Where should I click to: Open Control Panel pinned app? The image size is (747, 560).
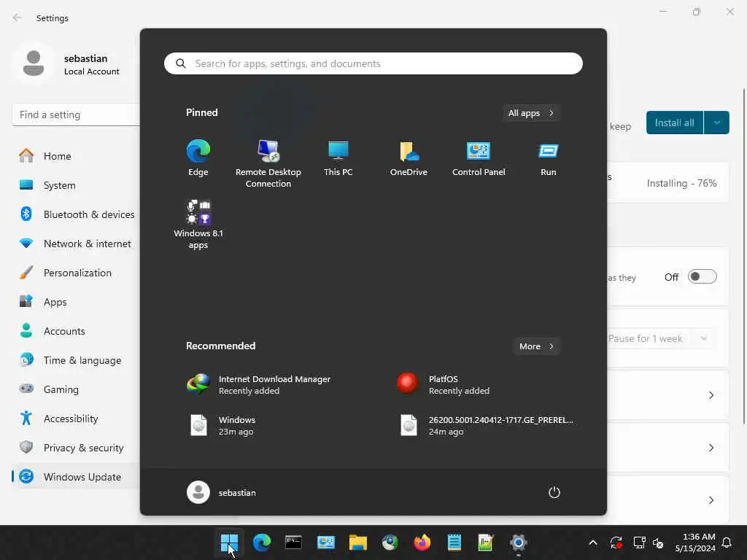coord(479,158)
